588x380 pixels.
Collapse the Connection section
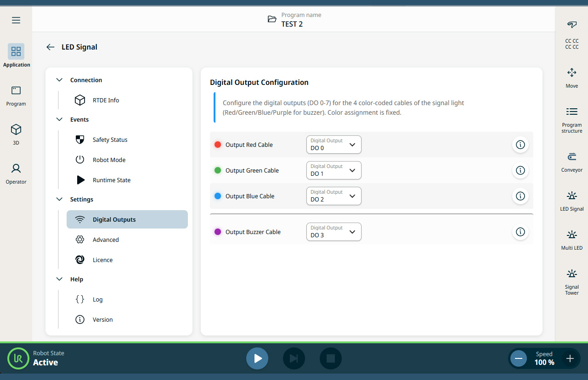59,80
